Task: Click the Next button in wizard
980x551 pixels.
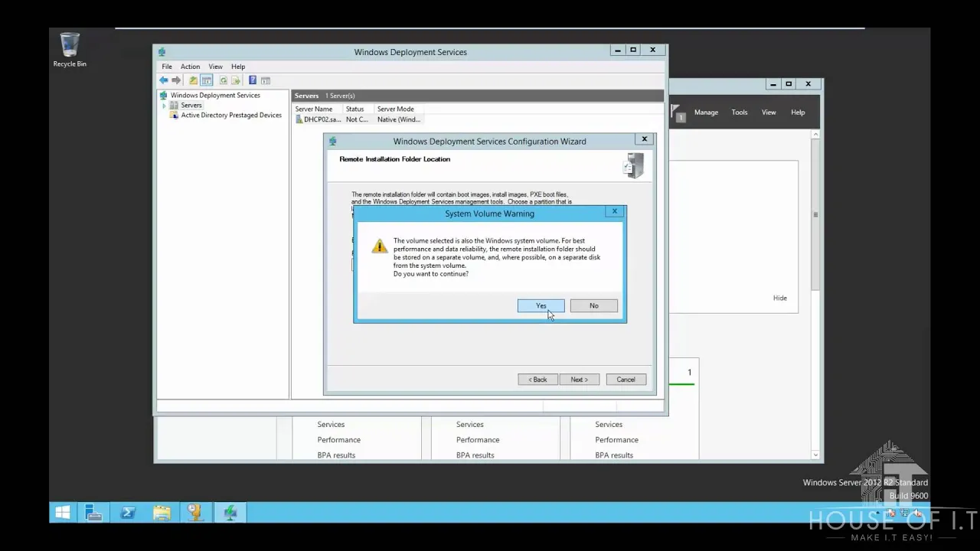Action: 580,380
